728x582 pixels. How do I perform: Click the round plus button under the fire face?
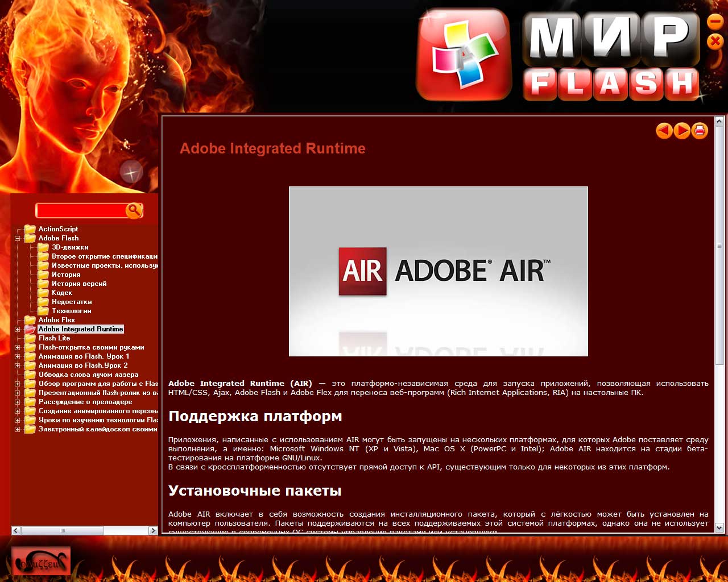(x=131, y=172)
